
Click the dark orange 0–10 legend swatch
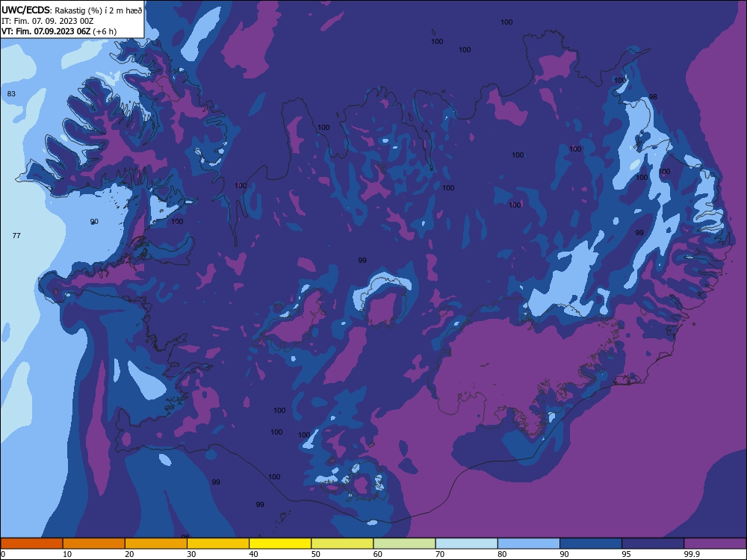31,544
